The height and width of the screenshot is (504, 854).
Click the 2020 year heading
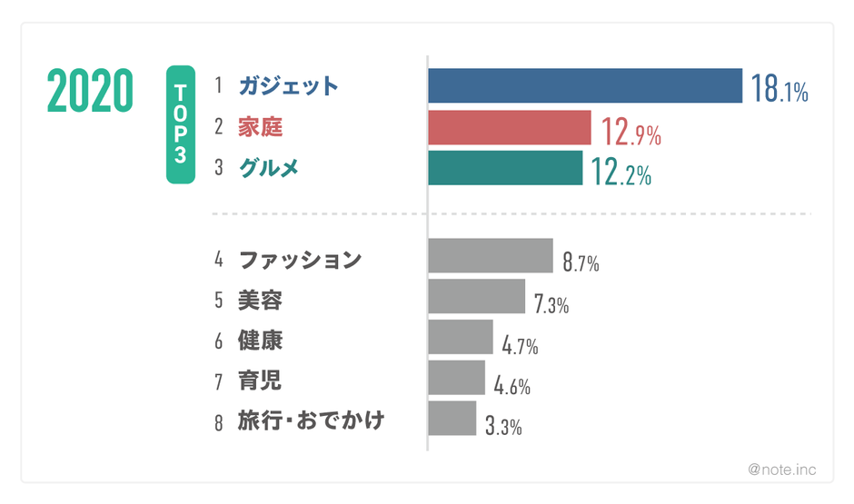tap(90, 92)
